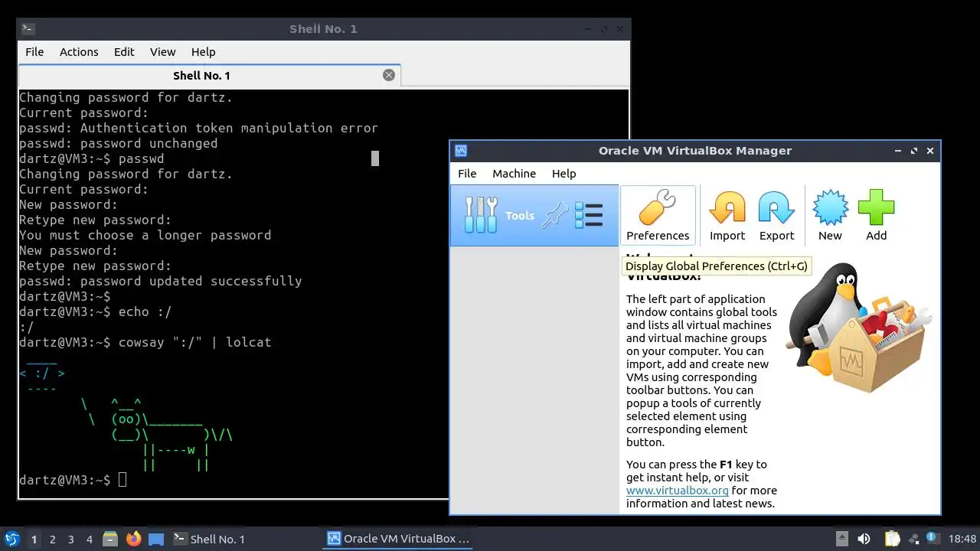Viewport: 980px width, 551px height.
Task: Launch Firefox from the panel
Action: coord(133,539)
